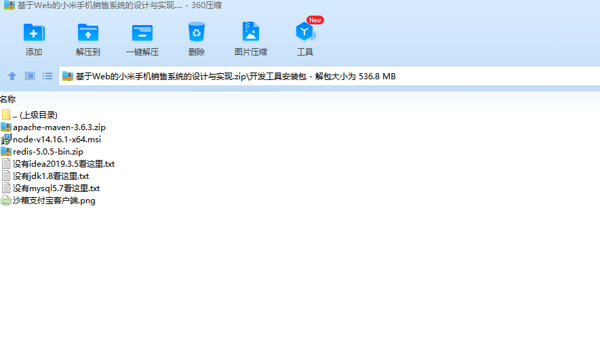The image size is (600, 364).
Task: Go up one level with the arrow icon
Action: (x=12, y=76)
